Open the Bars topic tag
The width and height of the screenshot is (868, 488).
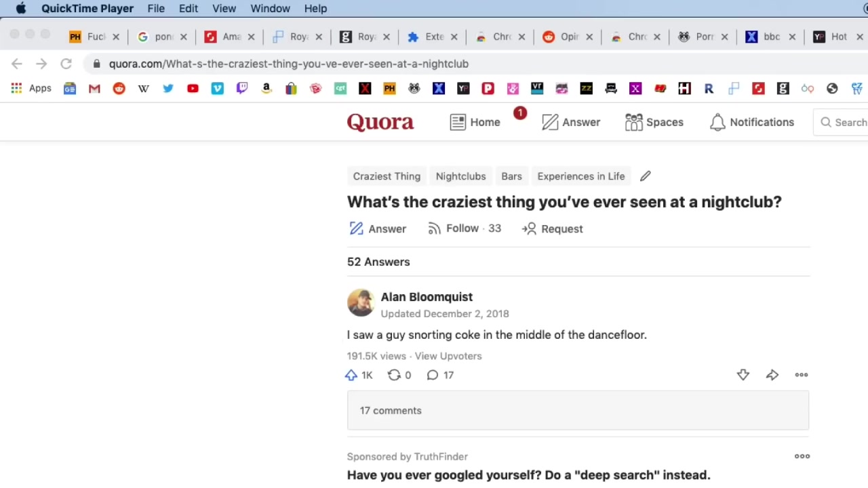[x=511, y=176]
